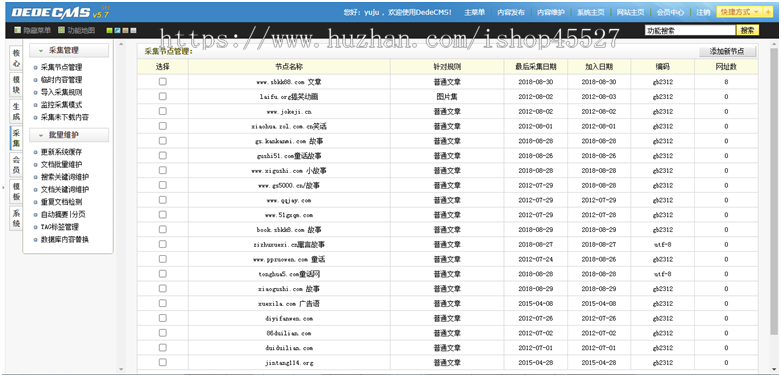Open 内容发布 in the top navigation

511,12
